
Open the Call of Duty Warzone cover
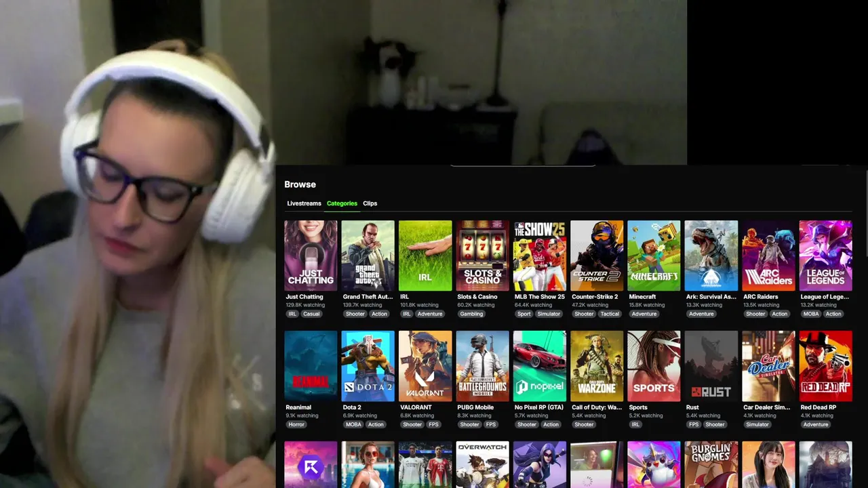[x=597, y=366]
